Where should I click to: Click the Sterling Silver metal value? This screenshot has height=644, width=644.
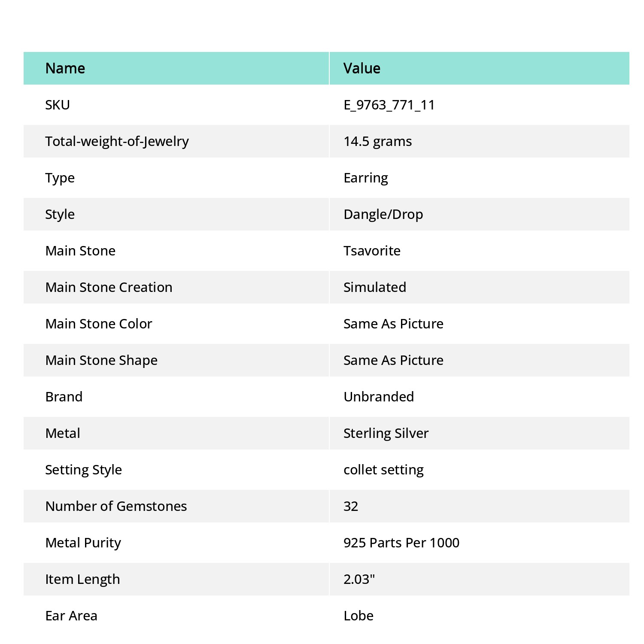(x=386, y=433)
